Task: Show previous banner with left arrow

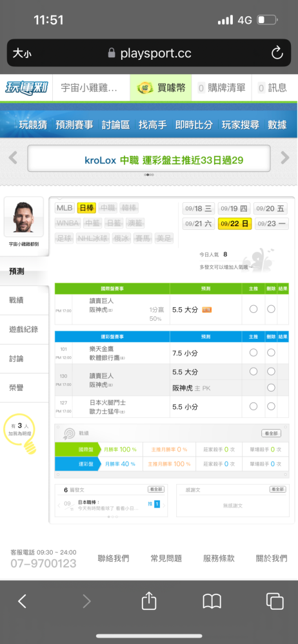Action: pos(13,157)
